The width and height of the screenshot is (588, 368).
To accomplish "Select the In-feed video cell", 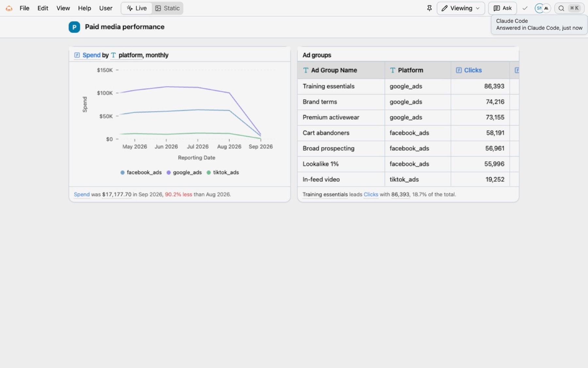I will [341, 179].
